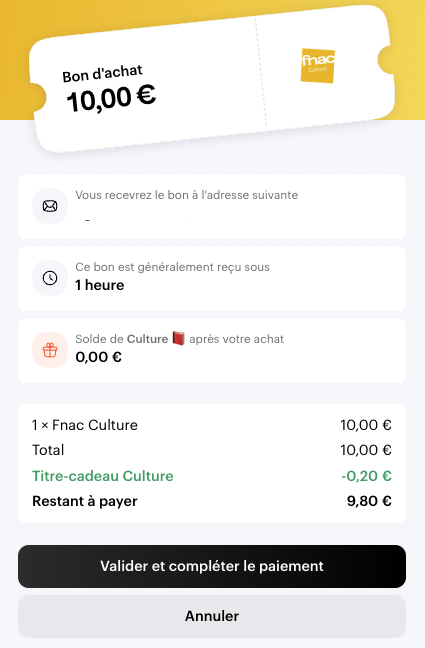425x648 pixels.
Task: Cancel the purchase with Annuler
Action: pyautogui.click(x=212, y=616)
